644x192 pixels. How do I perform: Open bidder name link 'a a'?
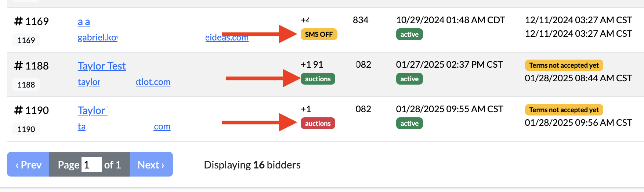click(84, 22)
